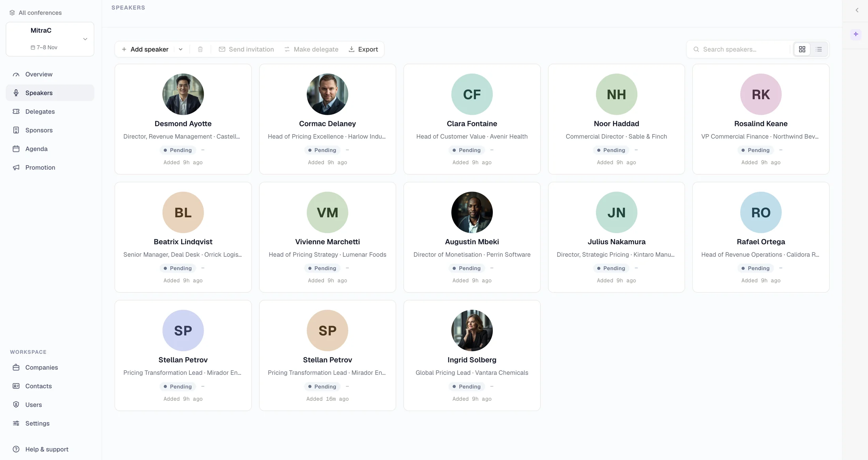The height and width of the screenshot is (460, 868).
Task: Click Rafael Ortega's Pending status badge
Action: coord(755,268)
